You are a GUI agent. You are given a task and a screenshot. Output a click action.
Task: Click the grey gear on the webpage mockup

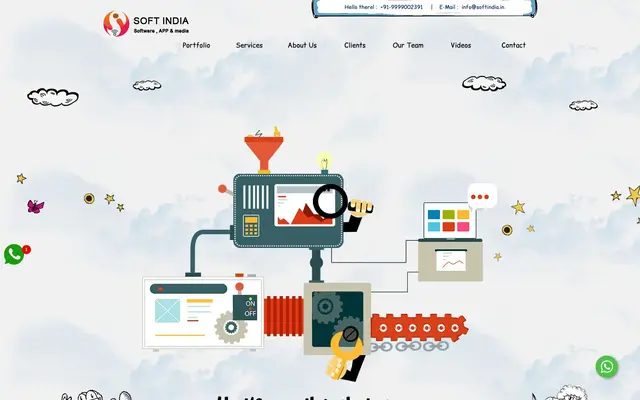231,327
